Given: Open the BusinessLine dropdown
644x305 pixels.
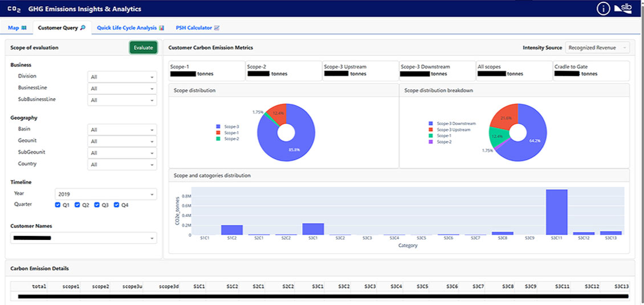Looking at the screenshot, I should [122, 88].
